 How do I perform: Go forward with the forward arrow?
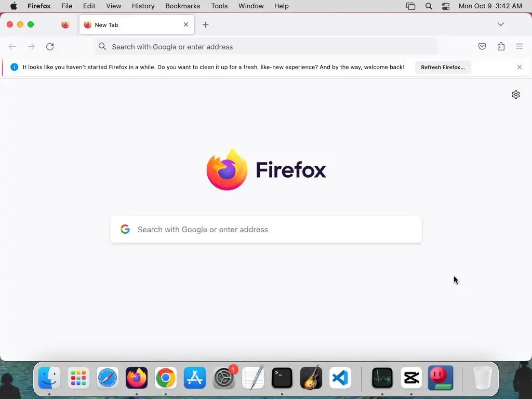(x=31, y=46)
